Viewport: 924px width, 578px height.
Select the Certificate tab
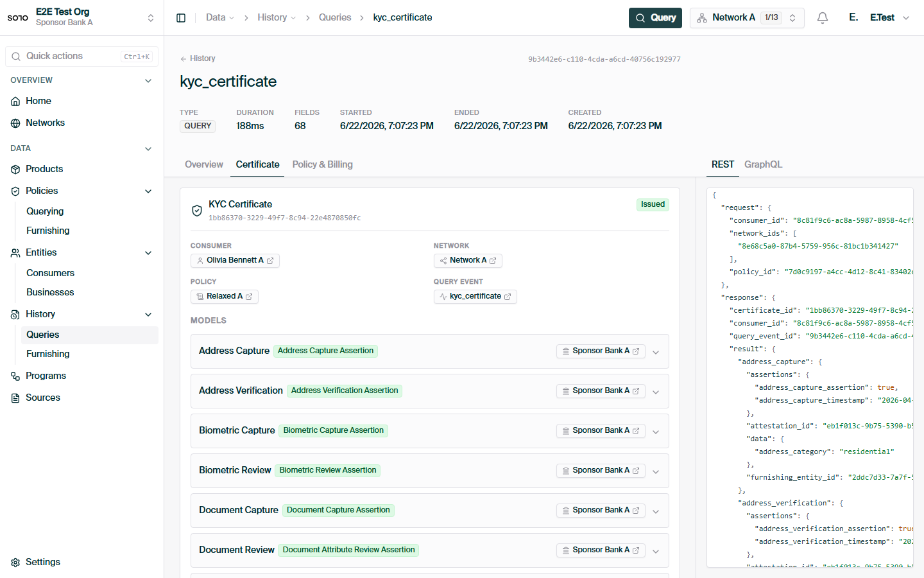[257, 164]
